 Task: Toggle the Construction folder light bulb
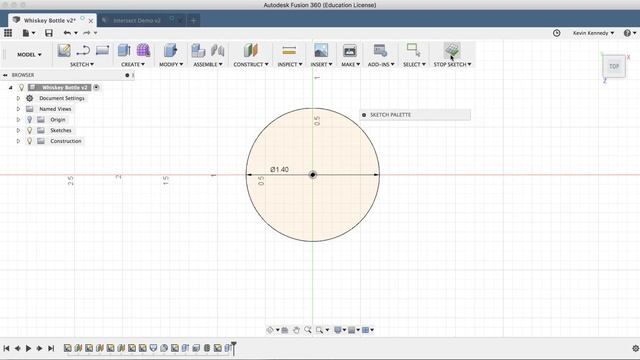tap(29, 141)
